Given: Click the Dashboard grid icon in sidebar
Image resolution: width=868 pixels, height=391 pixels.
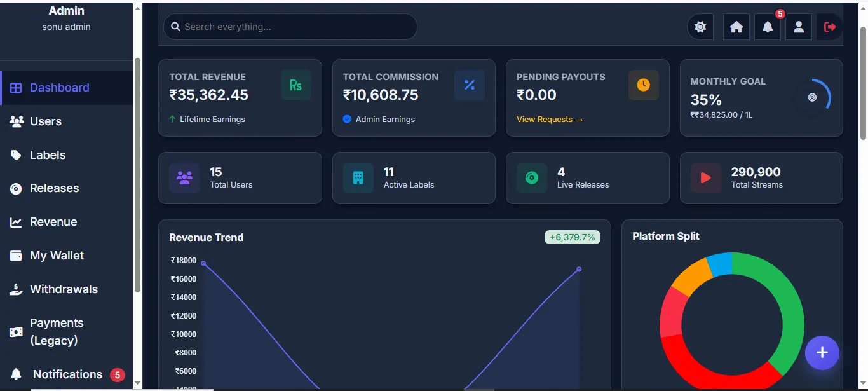Looking at the screenshot, I should (17, 88).
